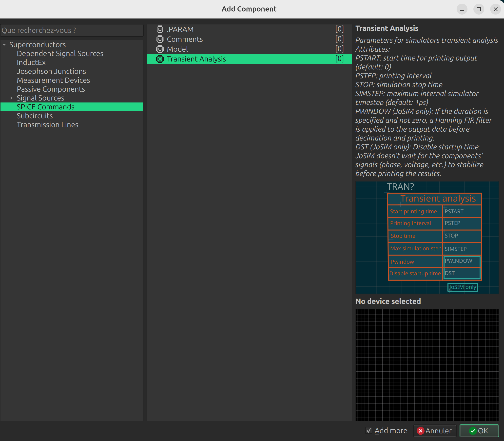Click the No device selected label
This screenshot has width=504, height=441.
(388, 301)
